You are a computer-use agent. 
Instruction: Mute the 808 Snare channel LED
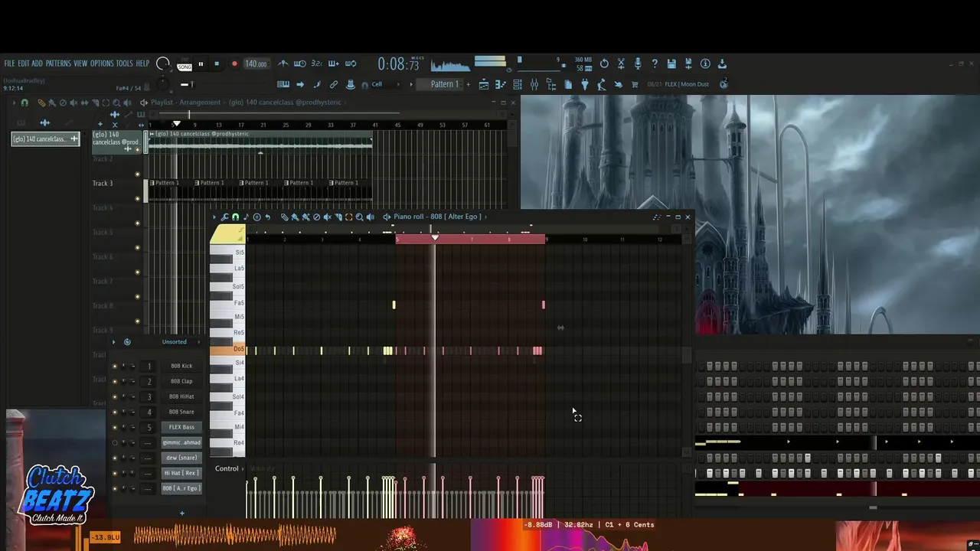[x=115, y=412]
